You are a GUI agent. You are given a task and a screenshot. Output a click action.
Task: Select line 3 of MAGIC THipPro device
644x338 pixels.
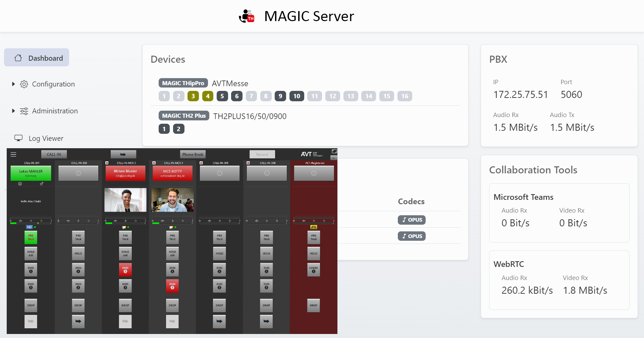click(193, 96)
